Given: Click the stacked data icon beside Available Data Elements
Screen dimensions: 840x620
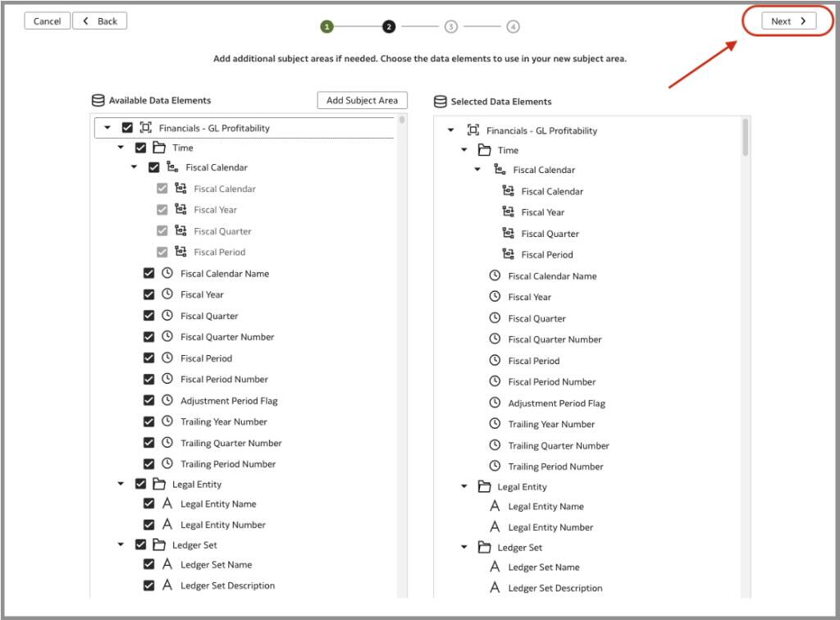Looking at the screenshot, I should [x=98, y=100].
